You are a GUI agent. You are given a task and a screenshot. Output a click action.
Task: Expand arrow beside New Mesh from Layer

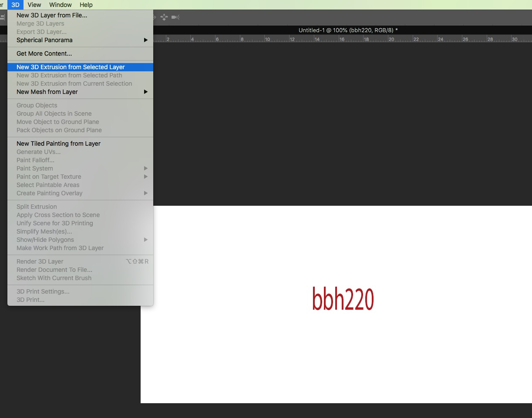coord(146,92)
